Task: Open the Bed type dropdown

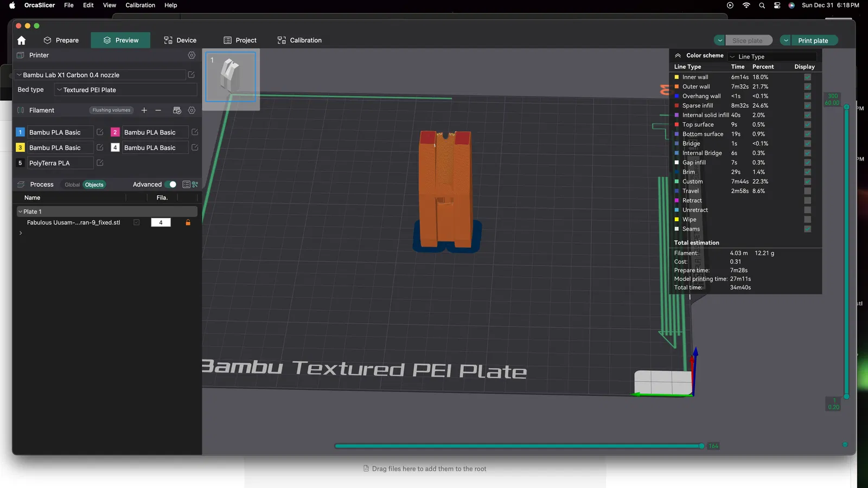Action: 126,90
